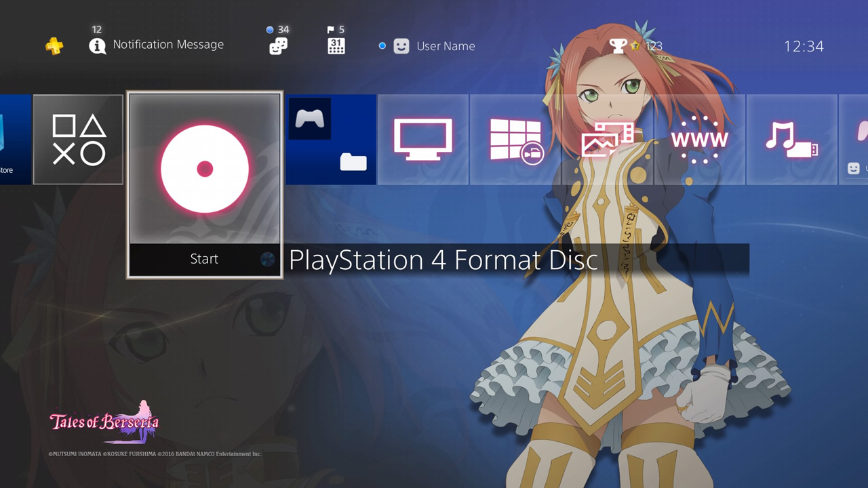Select the What's New PlayStation symbols tile
Screen dimensions: 868x488
tap(79, 140)
